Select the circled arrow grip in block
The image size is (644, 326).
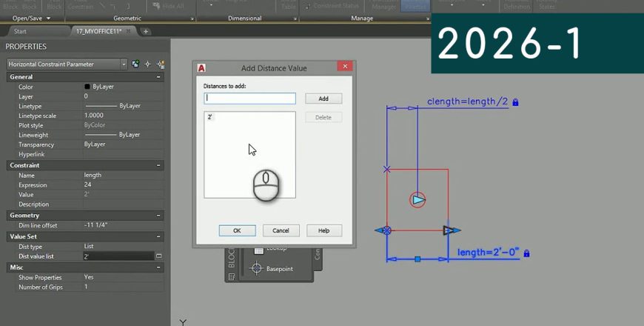click(418, 199)
